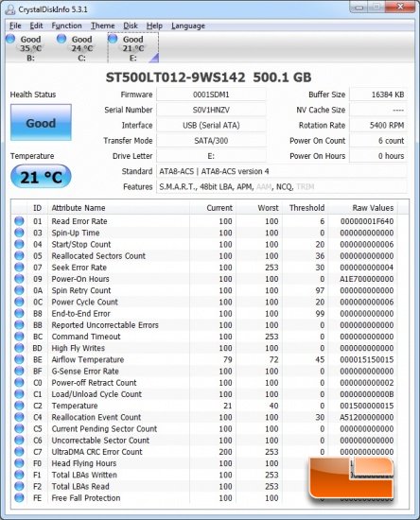Screen dimensions: 420x520
Task: Click the Threshold column header
Action: [305, 208]
